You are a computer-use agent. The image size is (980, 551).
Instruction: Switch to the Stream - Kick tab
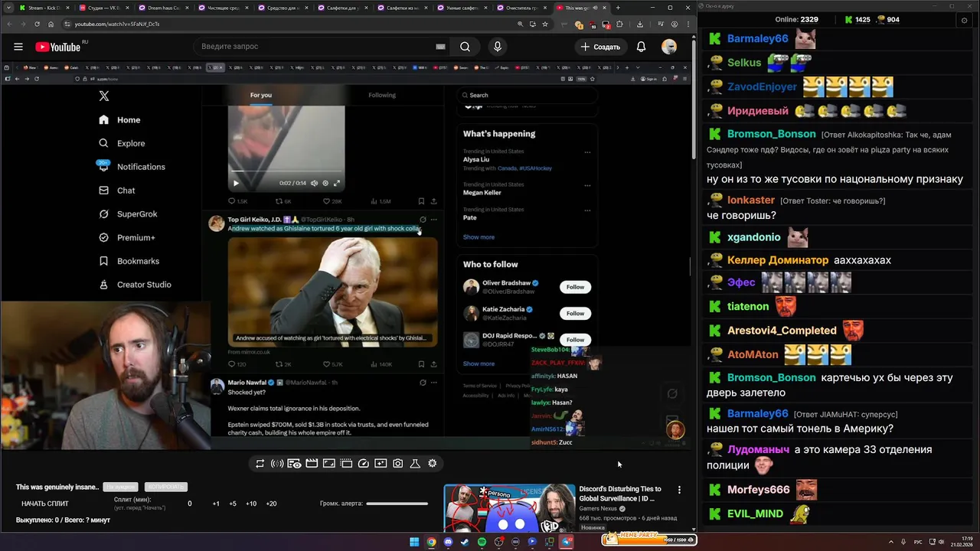coord(44,8)
